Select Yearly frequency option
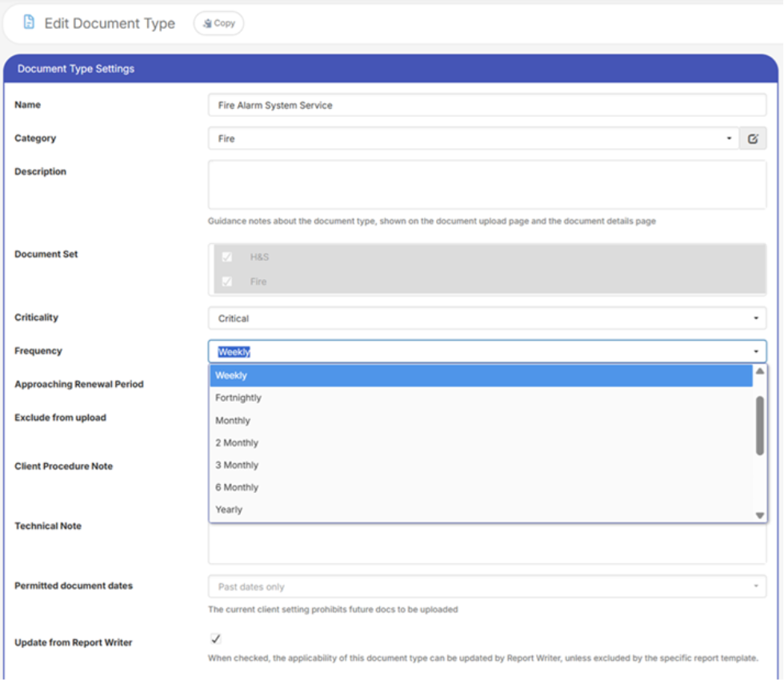This screenshot has height=680, width=784. [x=481, y=510]
